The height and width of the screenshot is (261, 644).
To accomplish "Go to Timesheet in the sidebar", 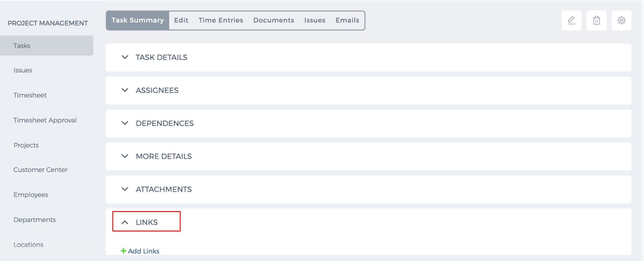I will point(30,95).
